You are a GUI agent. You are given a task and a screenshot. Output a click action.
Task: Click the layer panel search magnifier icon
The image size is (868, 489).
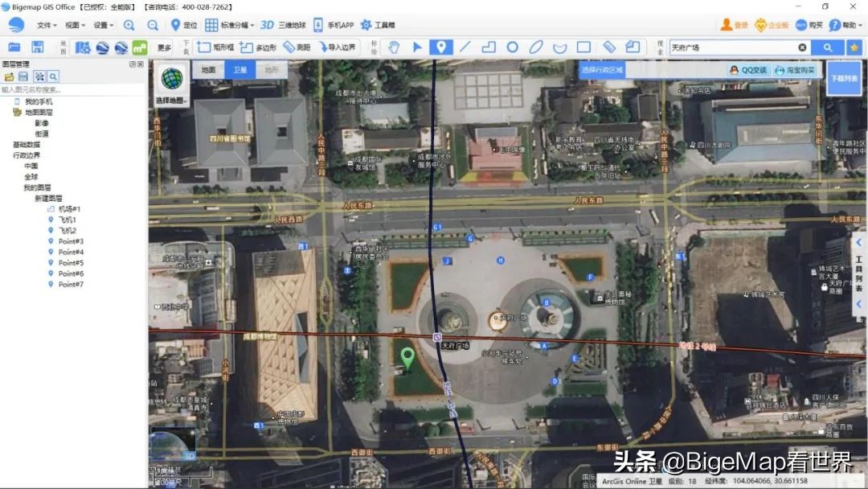point(53,76)
